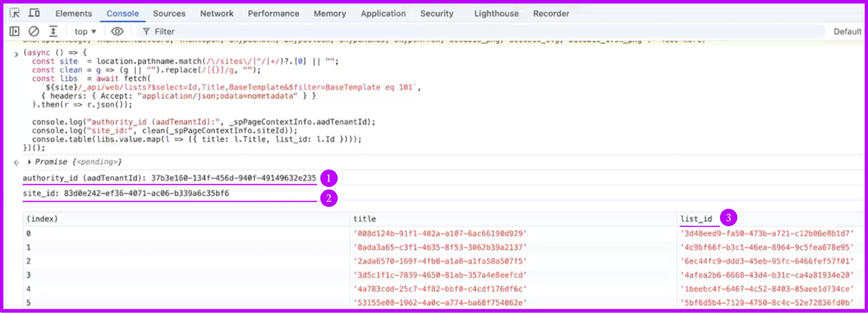Click the '(async () => {' input line
868x313 pixels.
(x=55, y=52)
